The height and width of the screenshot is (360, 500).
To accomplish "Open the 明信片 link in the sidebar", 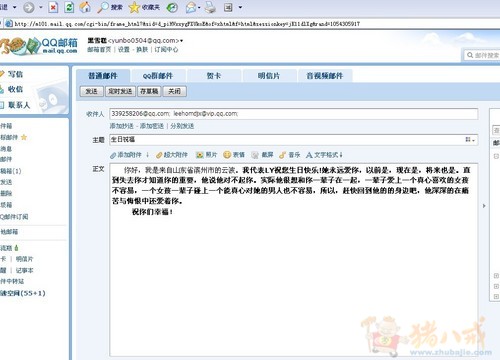I will pos(24,259).
